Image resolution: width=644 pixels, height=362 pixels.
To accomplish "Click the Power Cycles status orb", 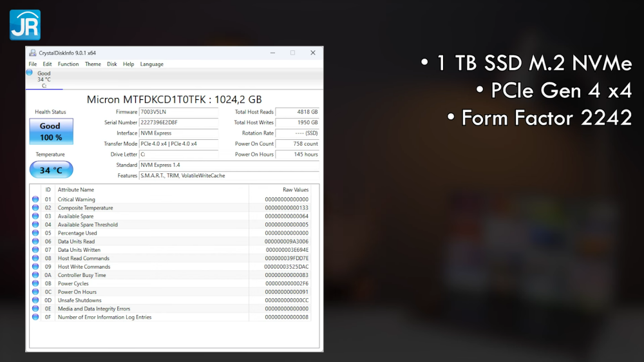I will [35, 283].
